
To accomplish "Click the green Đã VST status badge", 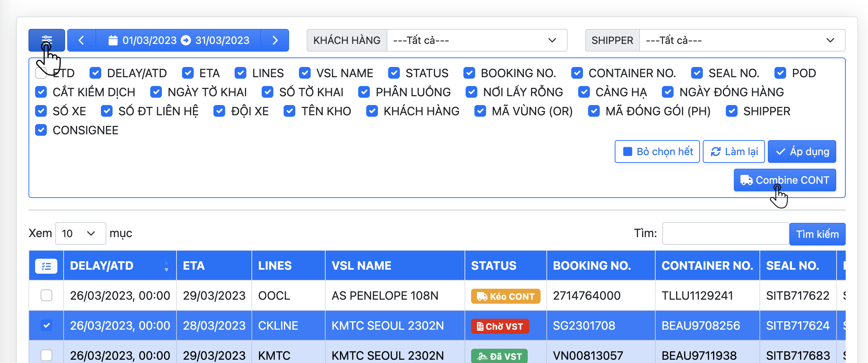I will [x=499, y=356].
